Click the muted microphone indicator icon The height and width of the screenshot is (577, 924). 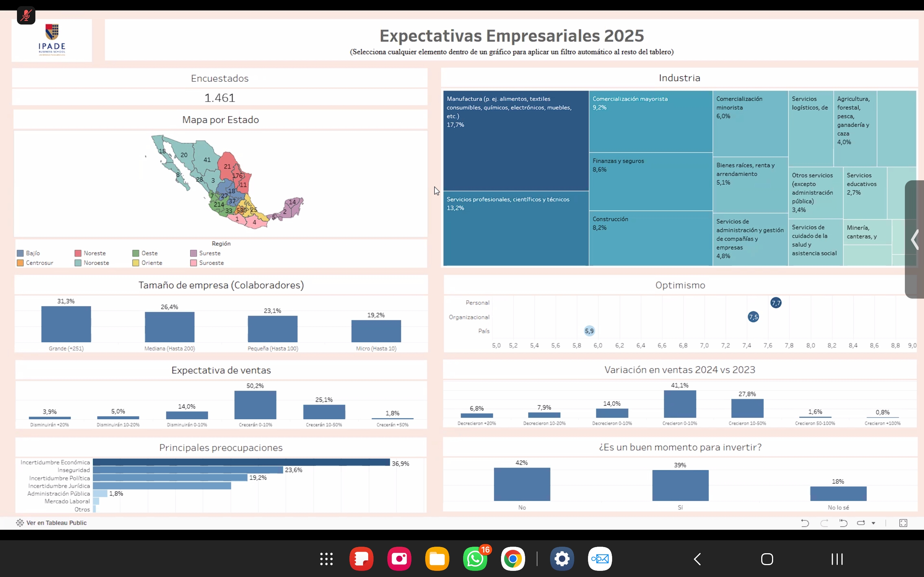click(x=26, y=16)
